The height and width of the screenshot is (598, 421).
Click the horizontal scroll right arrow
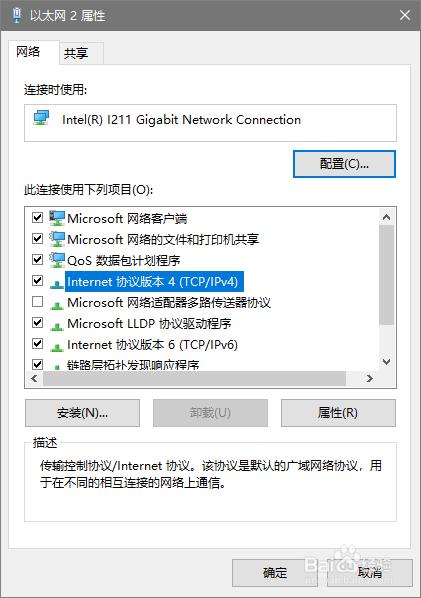tap(369, 378)
